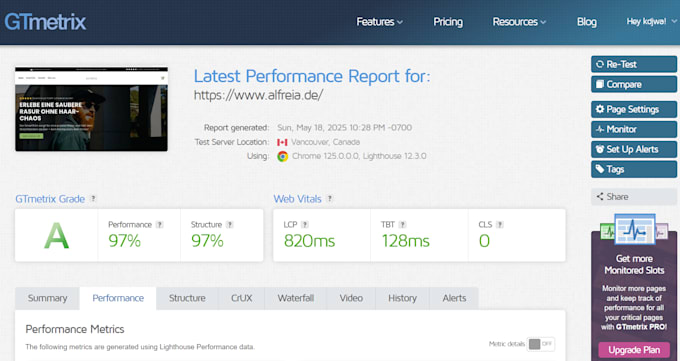This screenshot has width=680, height=361.
Task: Switch to the Alerts tab
Action: point(454,298)
